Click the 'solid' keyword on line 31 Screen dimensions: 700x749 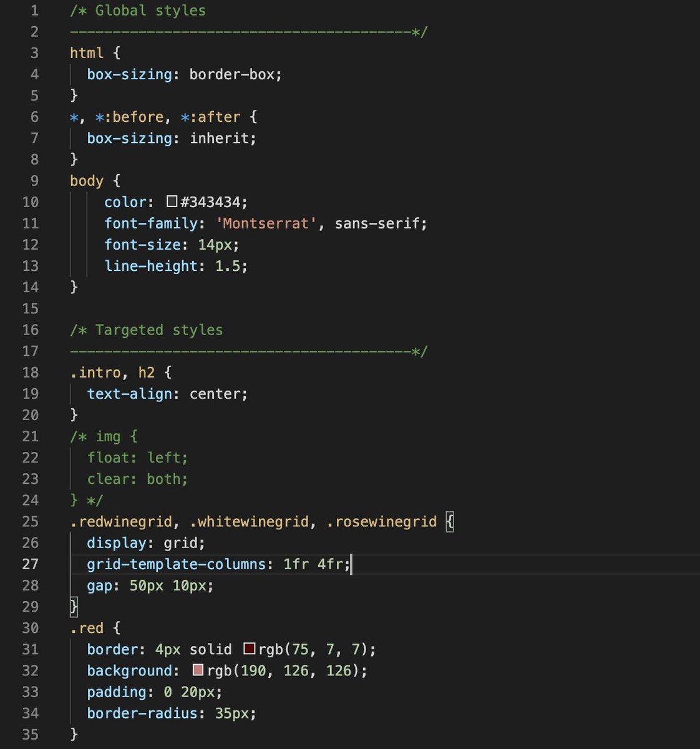click(210, 649)
